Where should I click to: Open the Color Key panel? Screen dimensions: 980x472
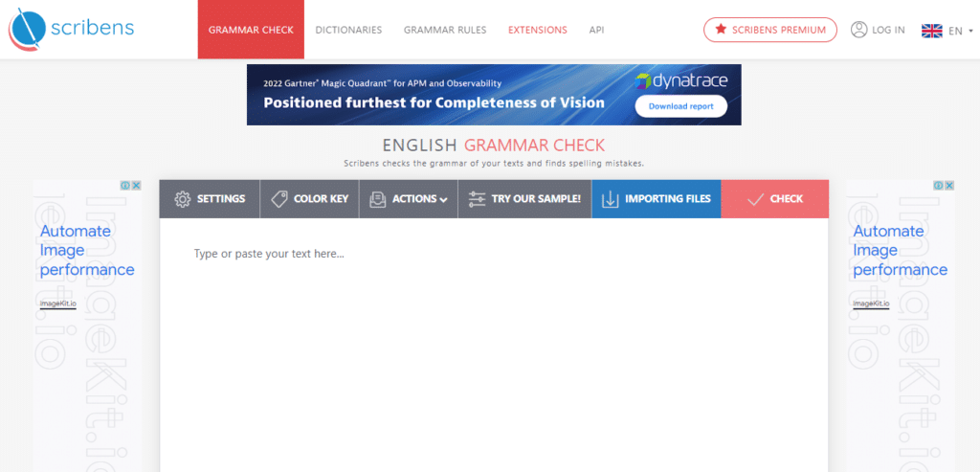[309, 199]
